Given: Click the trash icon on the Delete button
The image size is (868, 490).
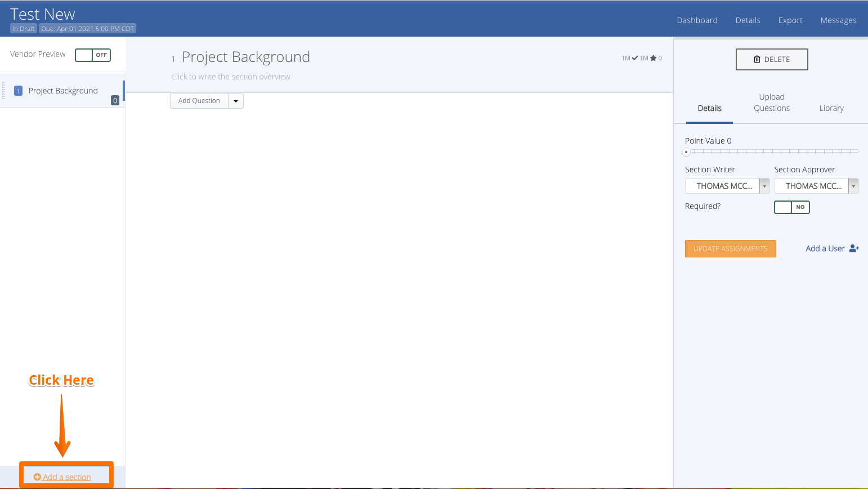Looking at the screenshot, I should [x=757, y=59].
